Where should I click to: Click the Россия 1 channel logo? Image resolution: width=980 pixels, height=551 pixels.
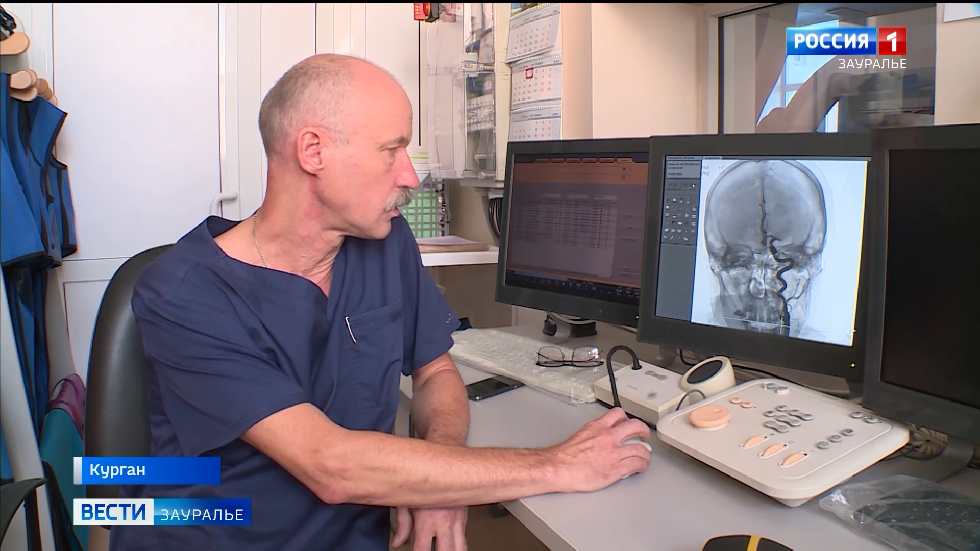click(846, 41)
